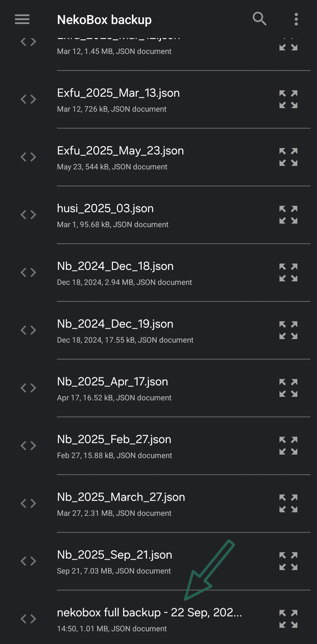Screen dimensions: 317x644
Task: Open the three-dot overflow menu
Action: pos(296,19)
